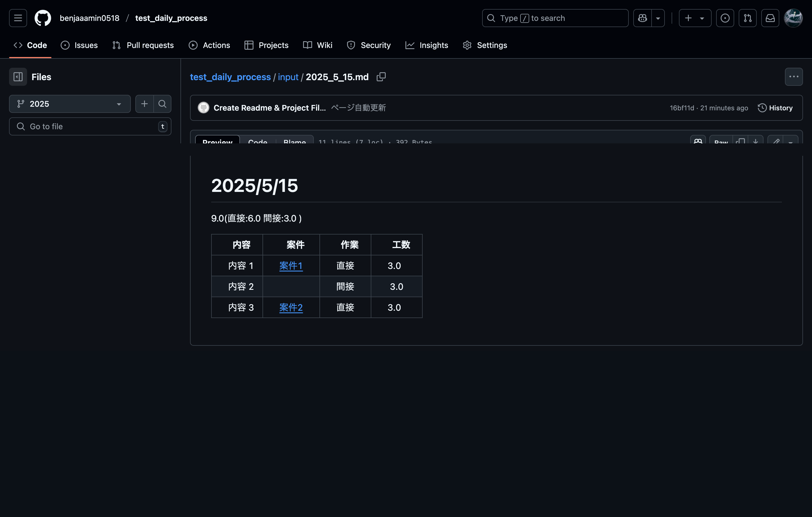Open the Copilot chat icon
The height and width of the screenshot is (517, 812).
pyautogui.click(x=642, y=18)
